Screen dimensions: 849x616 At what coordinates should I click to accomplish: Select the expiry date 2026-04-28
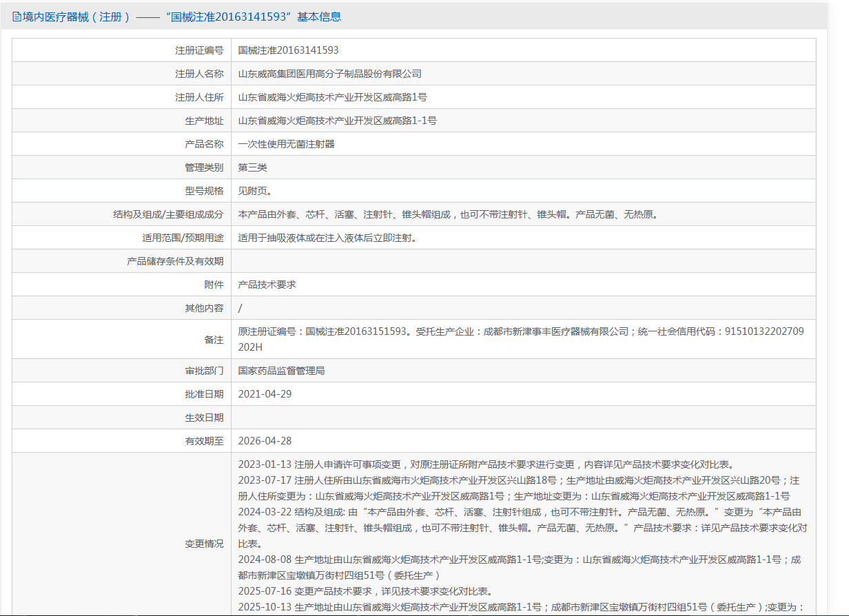[265, 441]
